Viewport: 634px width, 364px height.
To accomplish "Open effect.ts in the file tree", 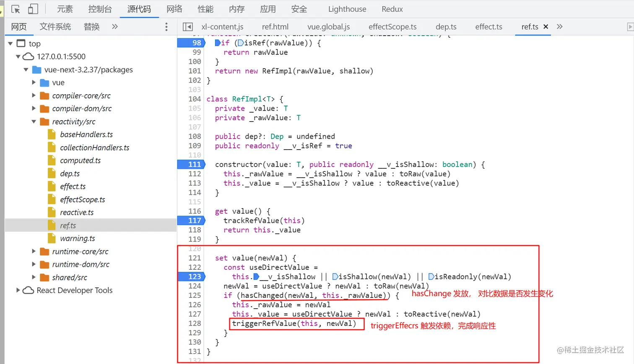I will [x=73, y=186].
